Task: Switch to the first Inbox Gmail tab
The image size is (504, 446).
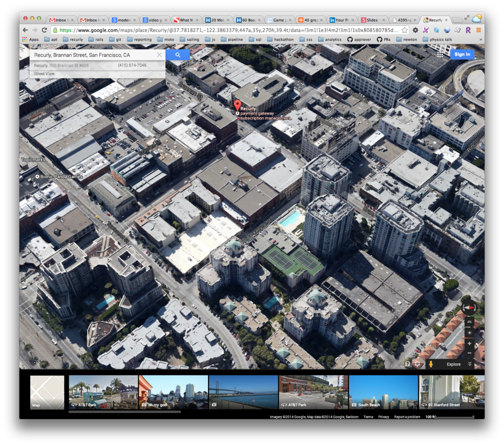Action: [x=61, y=20]
